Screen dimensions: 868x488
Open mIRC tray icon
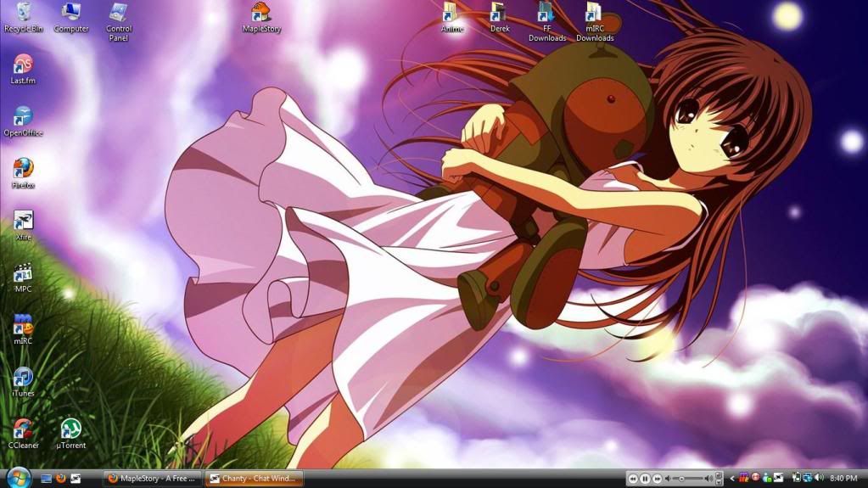(x=743, y=478)
